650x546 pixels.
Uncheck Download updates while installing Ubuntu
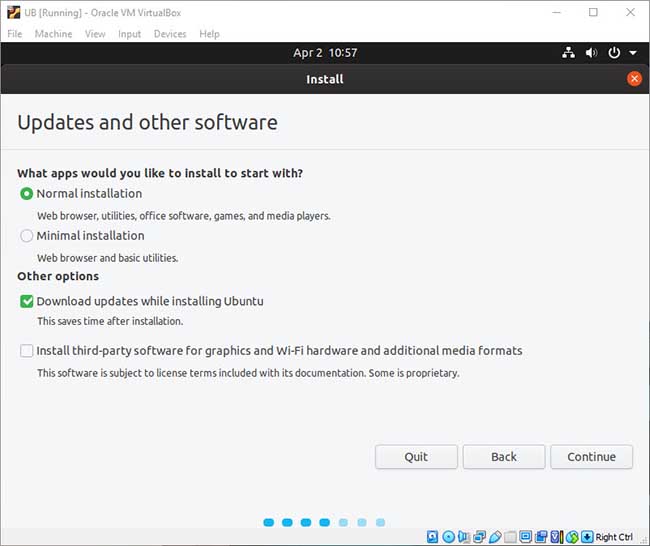pos(27,301)
